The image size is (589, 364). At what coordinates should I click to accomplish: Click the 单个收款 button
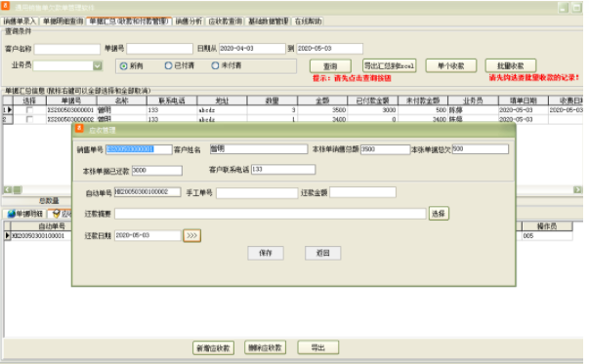(450, 65)
